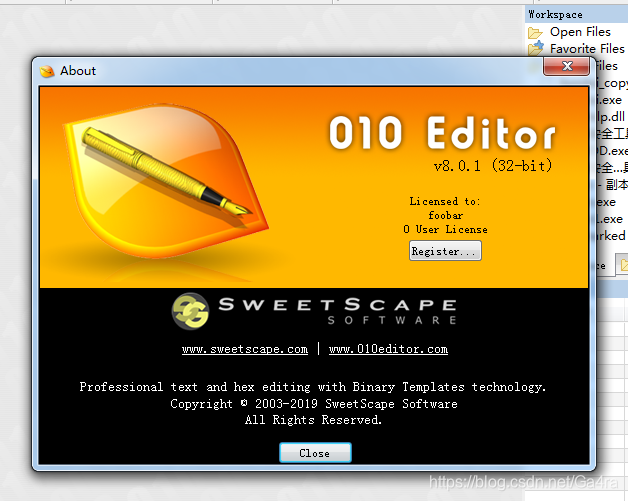Close the About dialog with X button
This screenshot has width=628, height=501.
(566, 66)
